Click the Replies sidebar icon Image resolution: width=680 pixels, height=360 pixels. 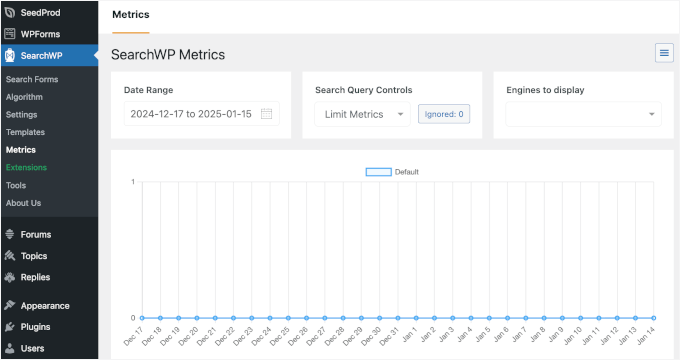[10, 277]
